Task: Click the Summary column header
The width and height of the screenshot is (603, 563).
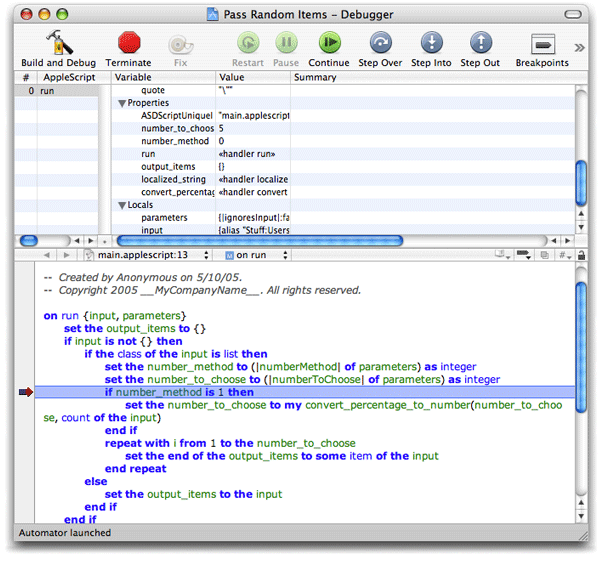Action: [438, 77]
